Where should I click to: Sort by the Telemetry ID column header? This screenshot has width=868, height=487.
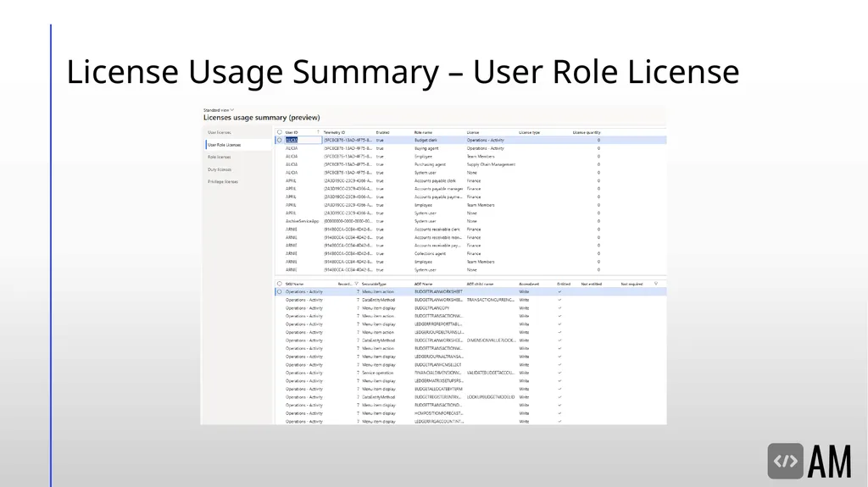point(334,132)
